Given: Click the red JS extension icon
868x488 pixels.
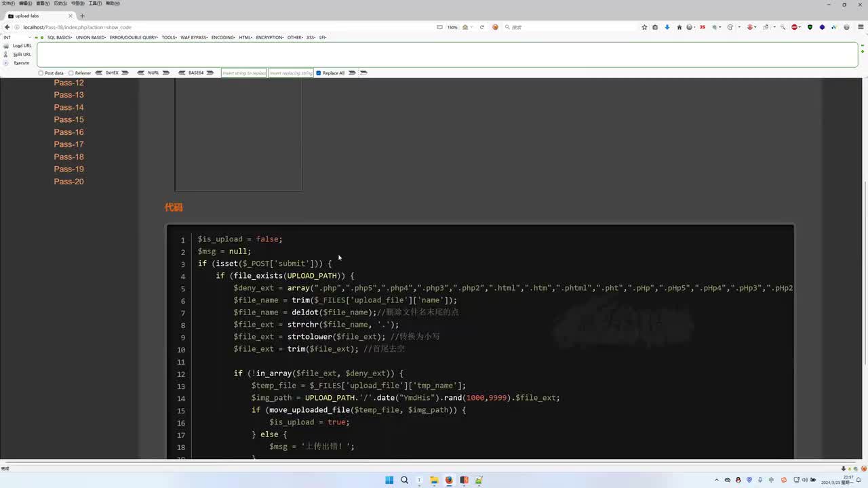Looking at the screenshot, I should [702, 27].
